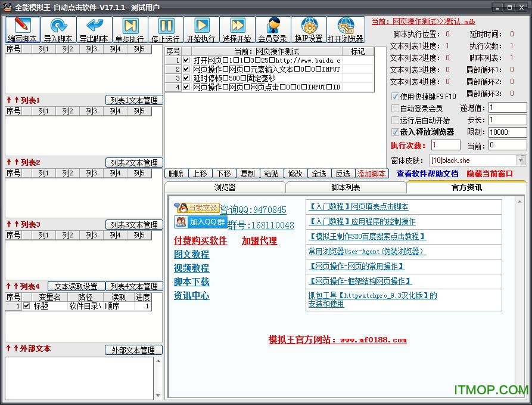Screen dimensions: 532x405
Task: Toggle 嵌入释放浏览器 checkbox
Action: pos(395,132)
